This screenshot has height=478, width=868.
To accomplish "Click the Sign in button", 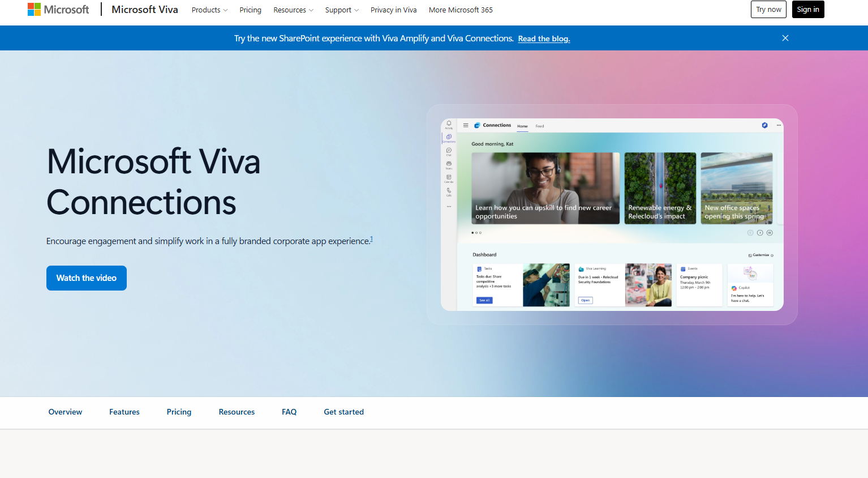I will coord(808,9).
